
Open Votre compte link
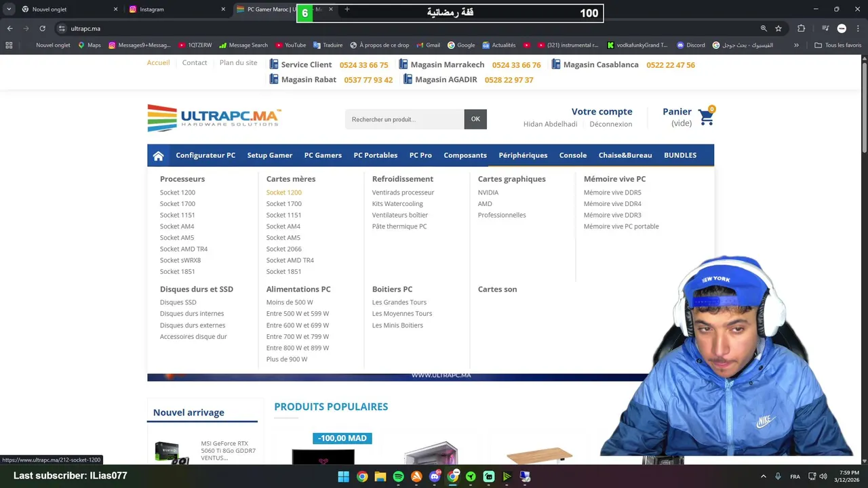(x=601, y=112)
